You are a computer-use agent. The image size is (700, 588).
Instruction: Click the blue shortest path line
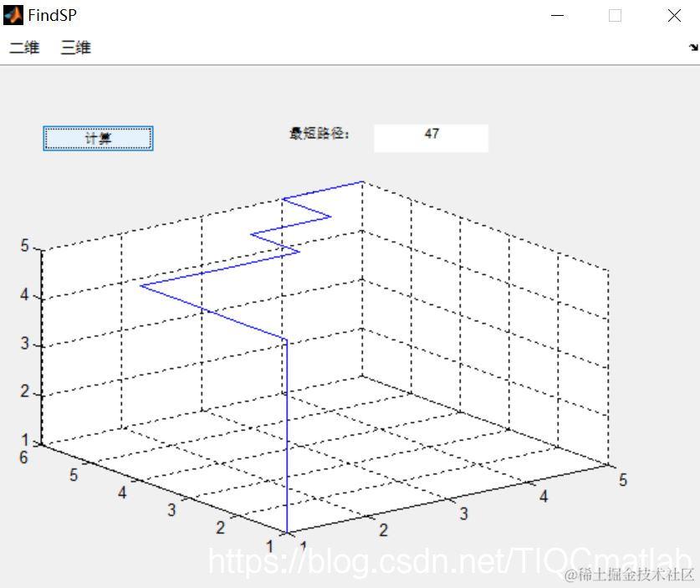click(288, 418)
